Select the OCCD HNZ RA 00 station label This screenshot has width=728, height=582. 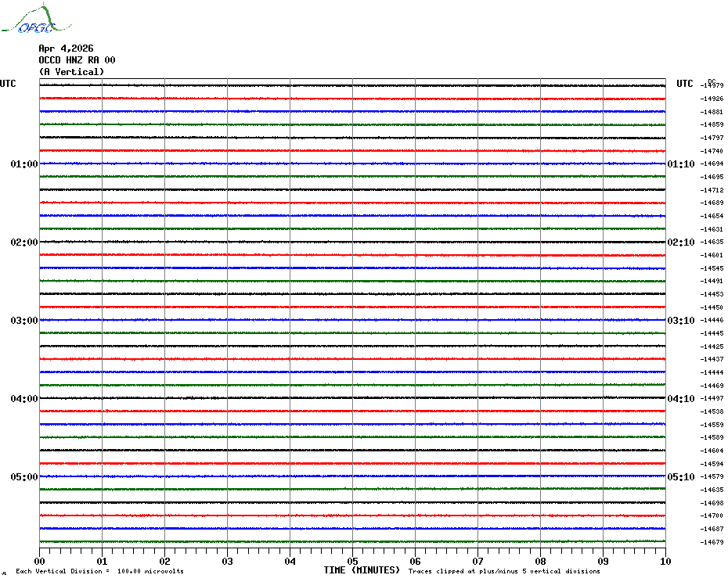pos(77,60)
